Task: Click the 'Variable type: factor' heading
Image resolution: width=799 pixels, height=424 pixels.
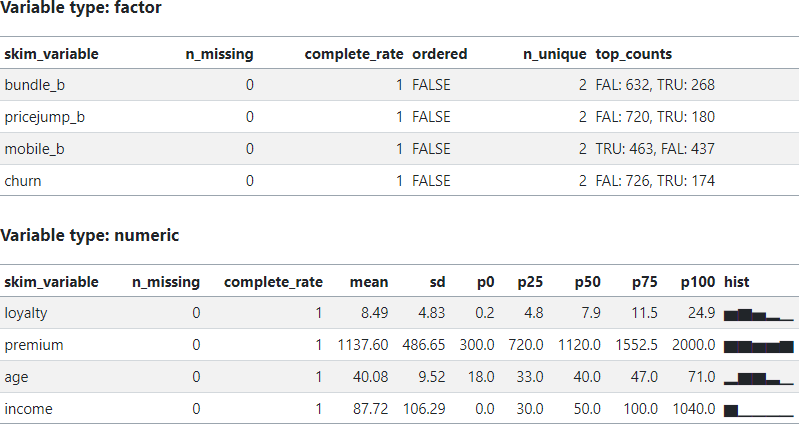Action: pyautogui.click(x=81, y=8)
